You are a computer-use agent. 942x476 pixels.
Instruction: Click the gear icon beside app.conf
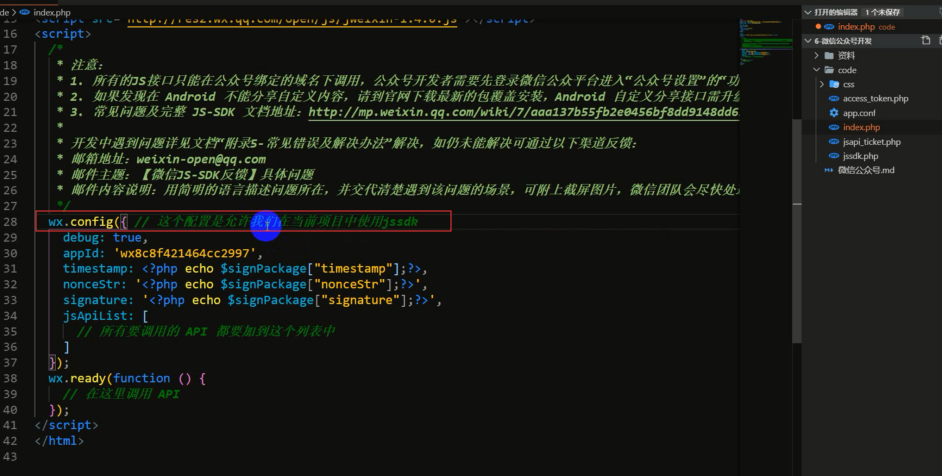tap(833, 113)
